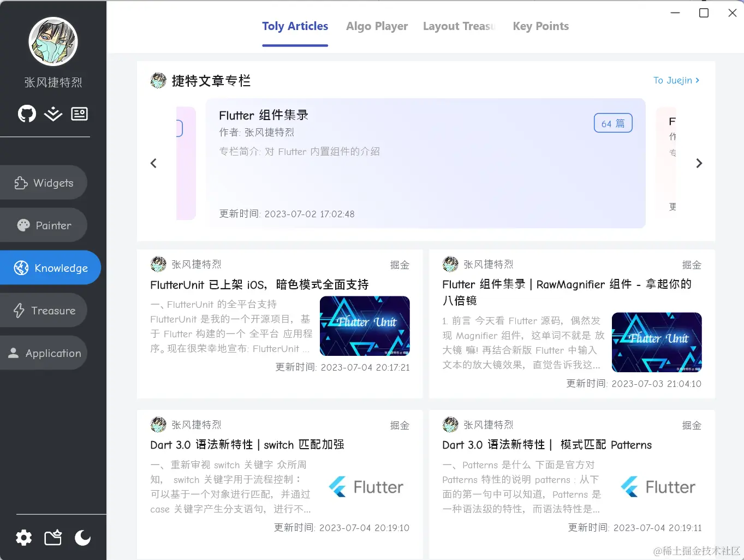Go to the Widgets section
Viewport: 744px width, 560px height.
pyautogui.click(x=44, y=183)
